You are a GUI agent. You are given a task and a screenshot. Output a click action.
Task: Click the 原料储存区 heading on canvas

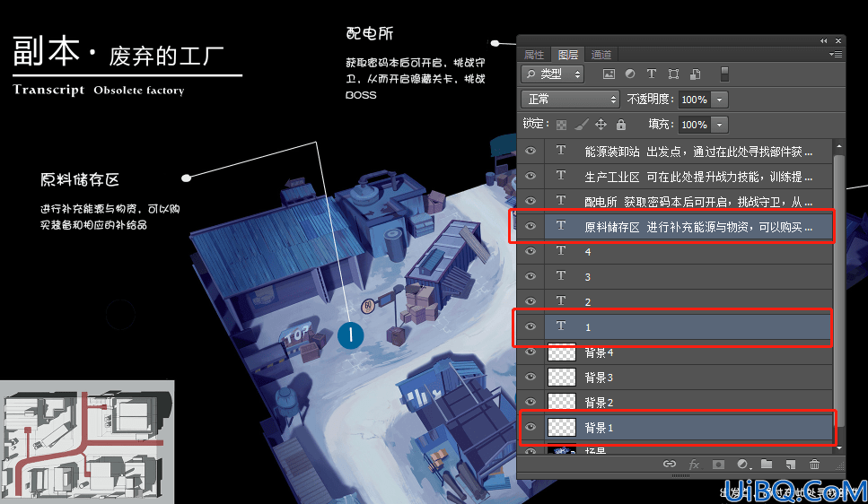(x=80, y=179)
